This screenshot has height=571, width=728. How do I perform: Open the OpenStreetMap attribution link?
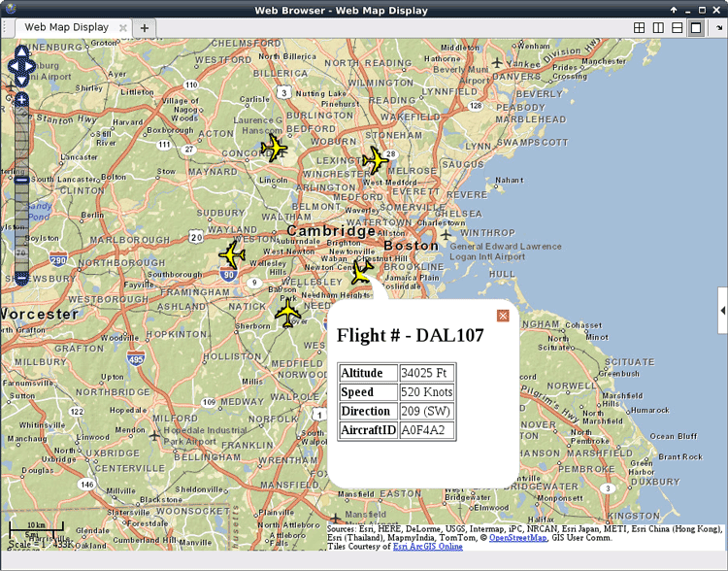[x=517, y=537]
